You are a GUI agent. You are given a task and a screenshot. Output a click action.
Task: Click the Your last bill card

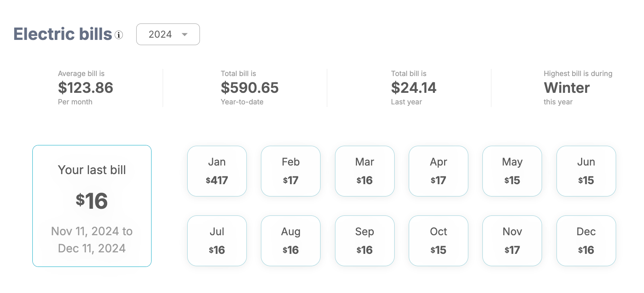(x=92, y=206)
